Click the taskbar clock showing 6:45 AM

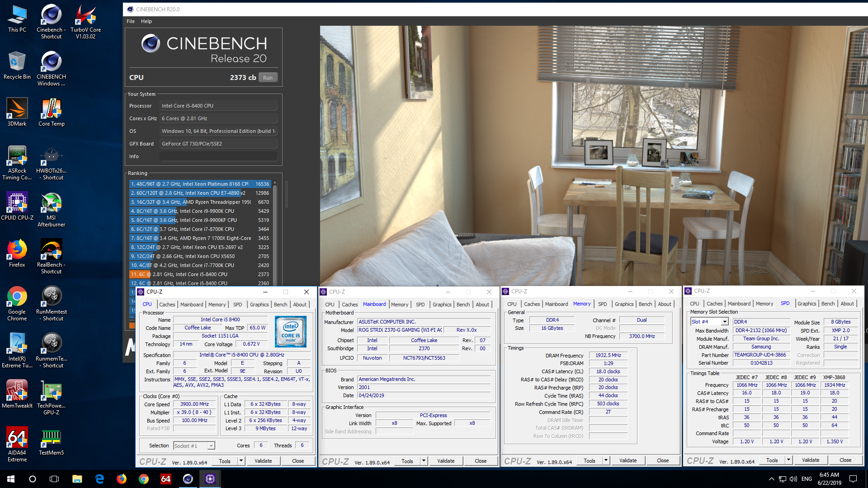829,479
